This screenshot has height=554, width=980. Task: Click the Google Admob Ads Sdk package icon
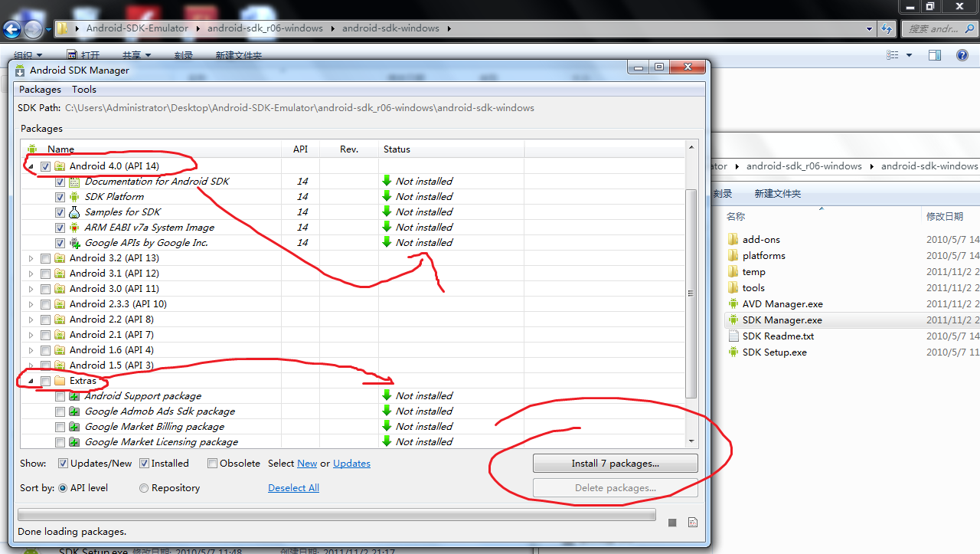tap(74, 411)
